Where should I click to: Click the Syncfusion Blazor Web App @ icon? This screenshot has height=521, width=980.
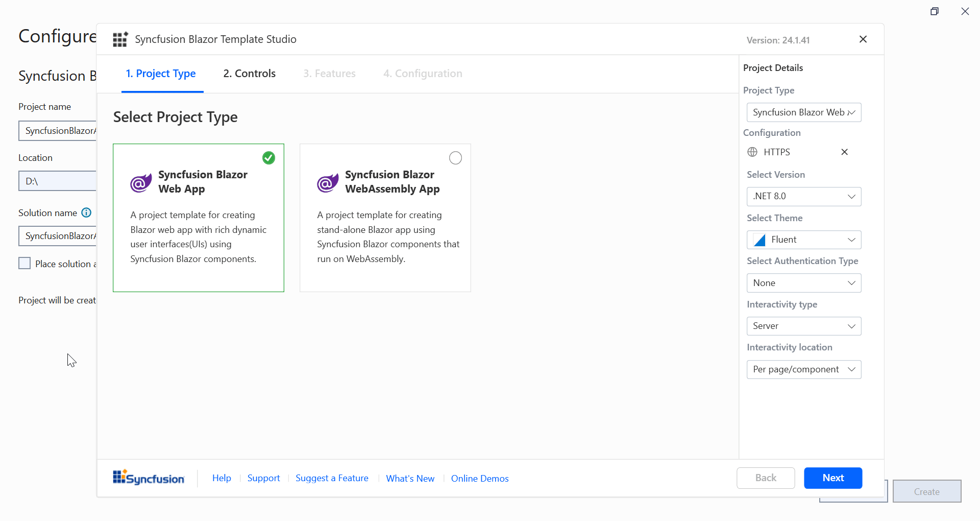[140, 182]
